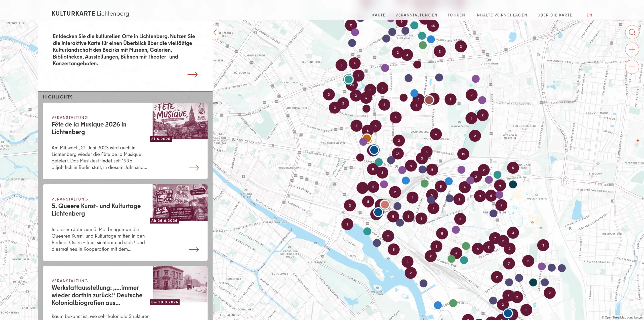Click the KULTURKARTE Lichtenberg logo
The image size is (644, 320).
point(90,13)
